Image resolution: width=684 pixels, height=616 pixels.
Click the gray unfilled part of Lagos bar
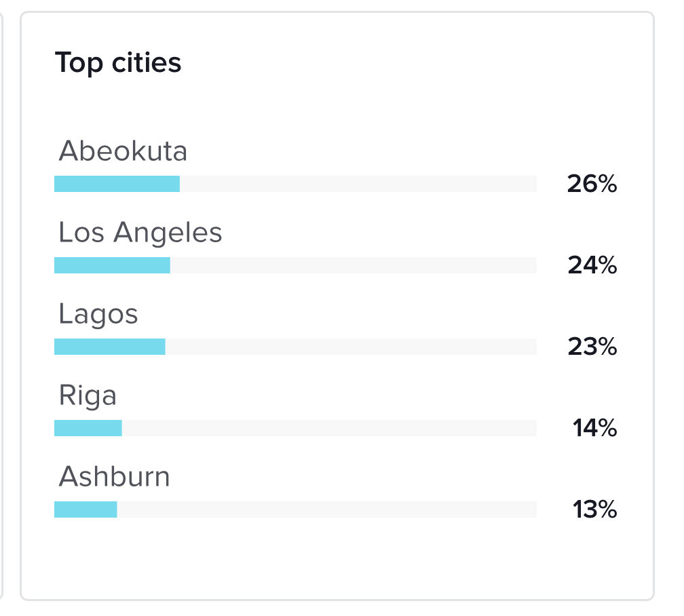tap(350, 347)
